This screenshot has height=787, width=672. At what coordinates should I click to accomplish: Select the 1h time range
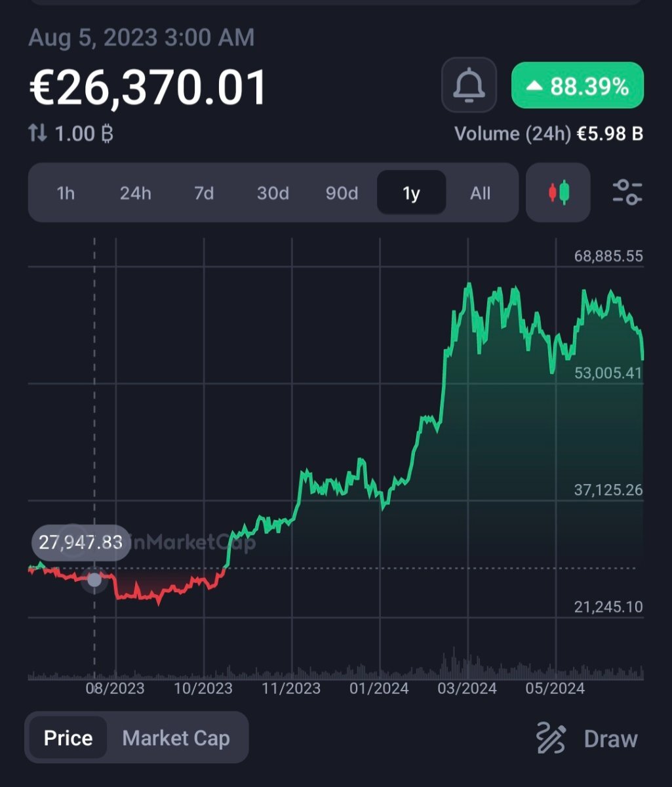[x=66, y=193]
